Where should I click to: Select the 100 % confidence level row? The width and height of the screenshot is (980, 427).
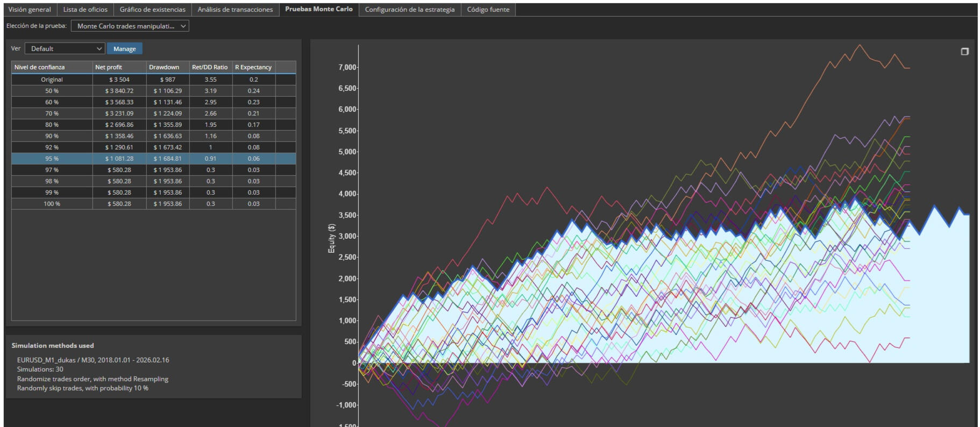[52, 204]
